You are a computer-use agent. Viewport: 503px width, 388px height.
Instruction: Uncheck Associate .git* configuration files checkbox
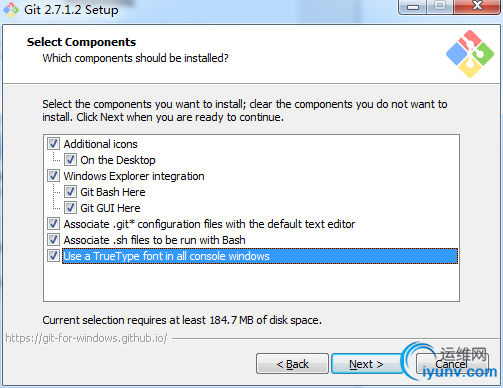click(53, 224)
